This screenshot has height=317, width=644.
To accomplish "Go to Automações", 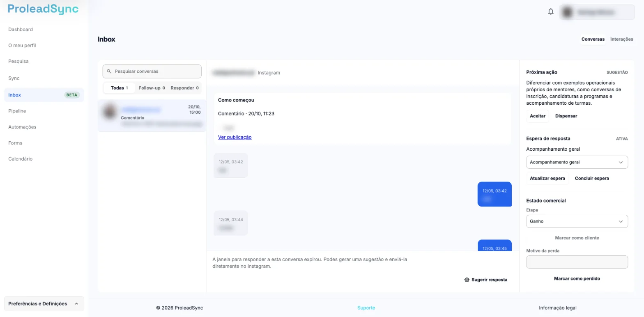I will click(22, 127).
